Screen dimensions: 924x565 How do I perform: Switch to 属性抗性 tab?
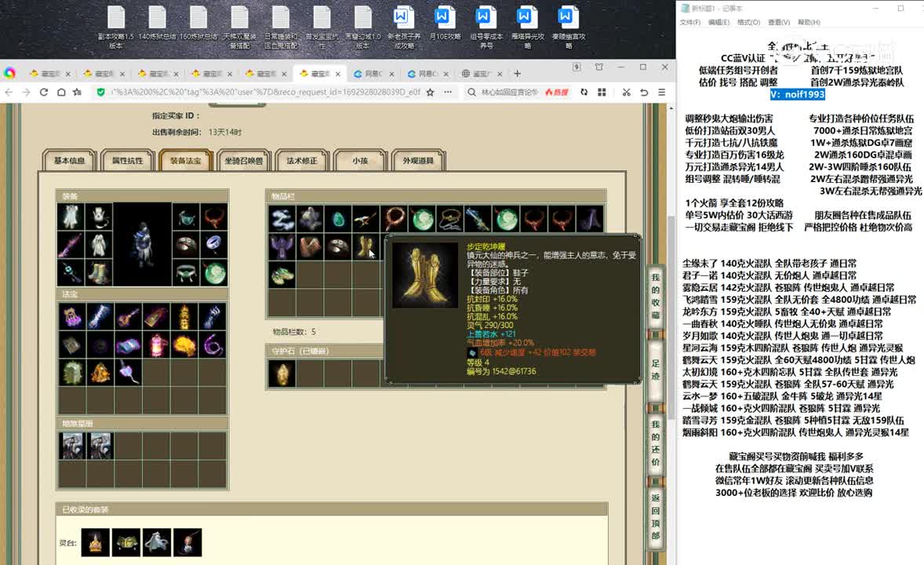tap(127, 160)
